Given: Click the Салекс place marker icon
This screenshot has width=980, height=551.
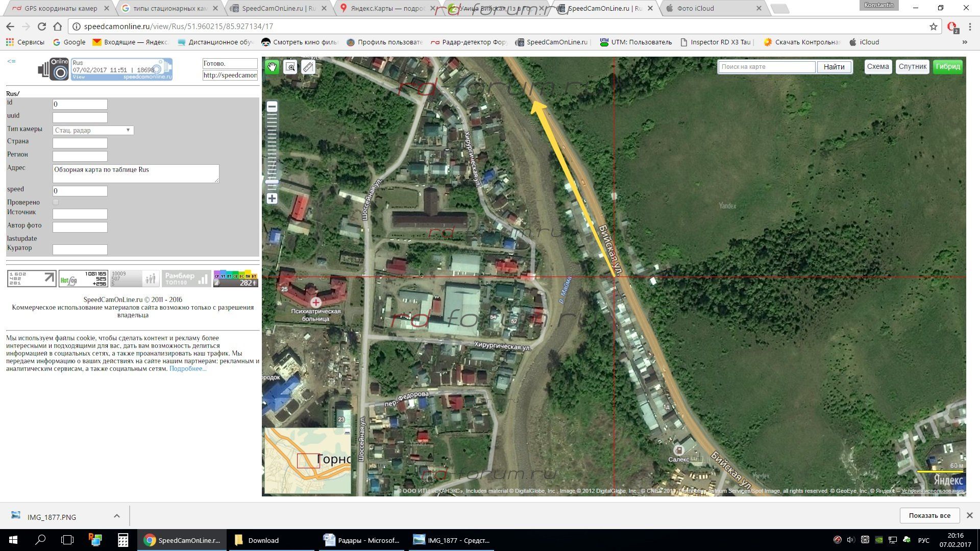Looking at the screenshot, I should coord(678,450).
